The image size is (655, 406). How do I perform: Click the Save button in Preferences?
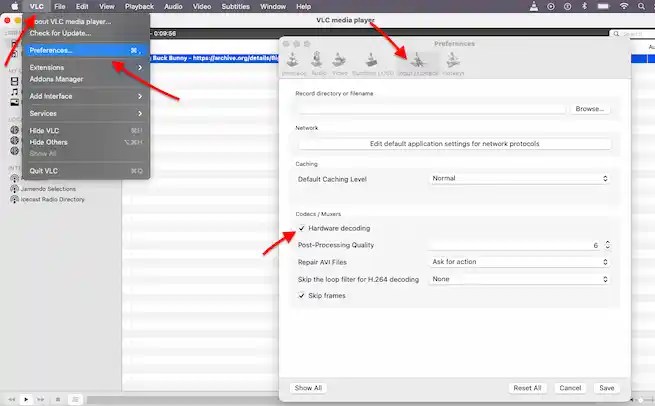[x=607, y=388]
